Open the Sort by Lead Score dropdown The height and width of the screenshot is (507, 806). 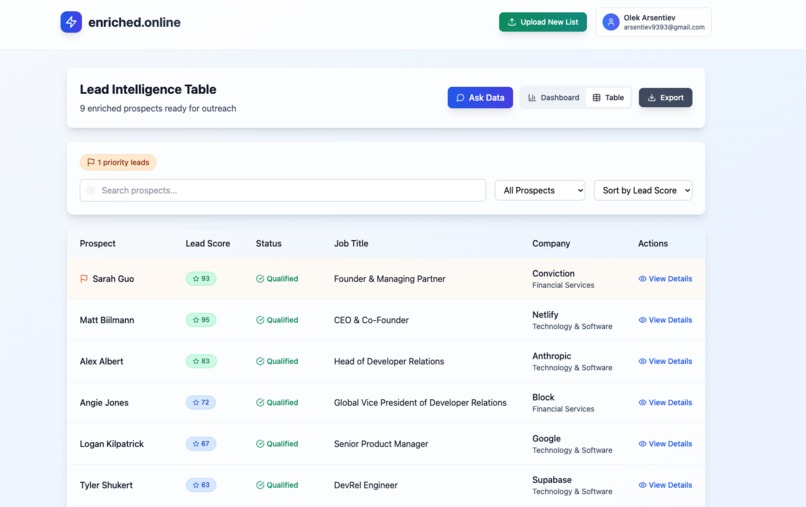(643, 190)
